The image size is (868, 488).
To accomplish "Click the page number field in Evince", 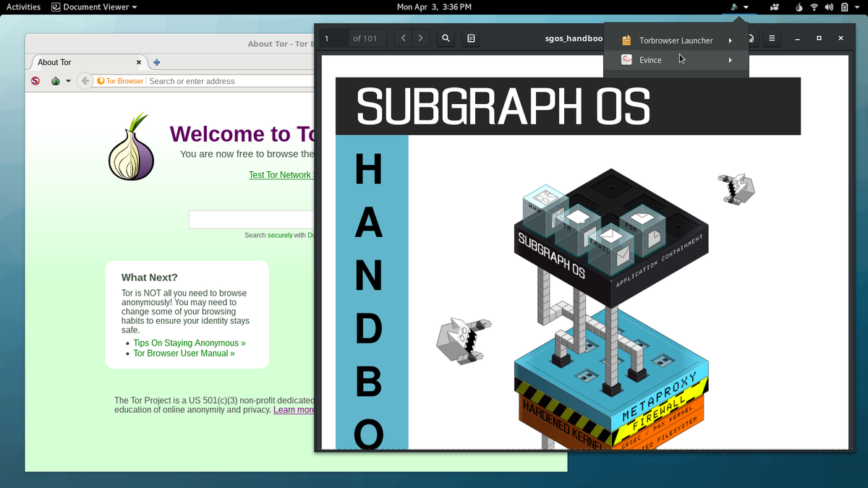I will pos(335,38).
